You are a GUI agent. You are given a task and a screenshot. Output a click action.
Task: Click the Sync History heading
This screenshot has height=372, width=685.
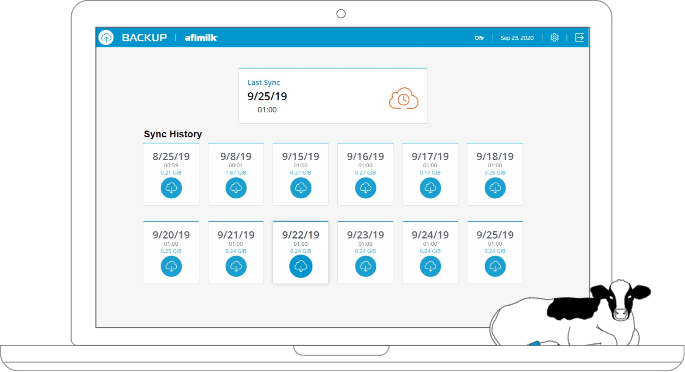coord(173,134)
